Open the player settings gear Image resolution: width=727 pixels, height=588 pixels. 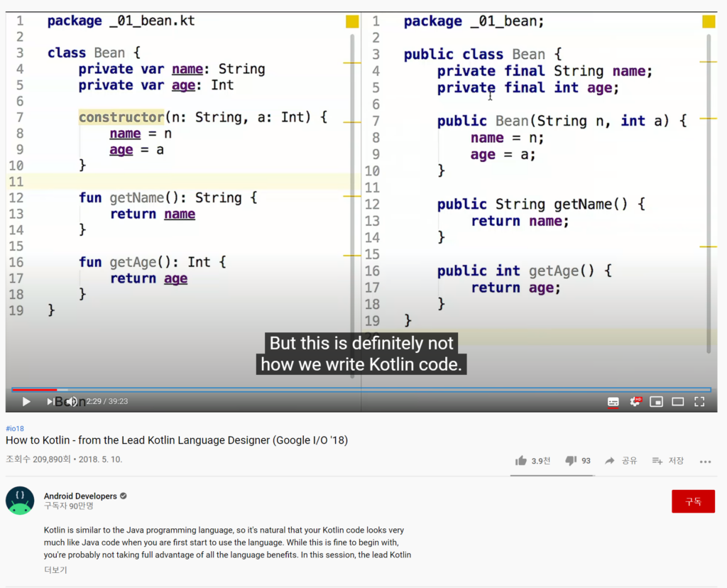(635, 402)
